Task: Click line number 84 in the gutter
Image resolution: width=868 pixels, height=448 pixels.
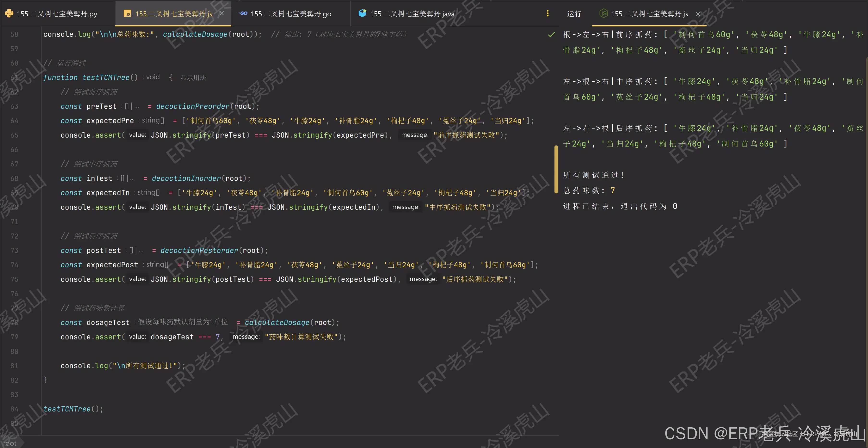Action: tap(14, 409)
